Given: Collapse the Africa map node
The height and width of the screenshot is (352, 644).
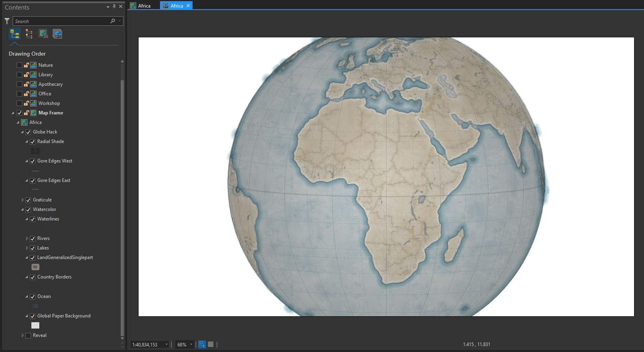Looking at the screenshot, I should pos(18,122).
